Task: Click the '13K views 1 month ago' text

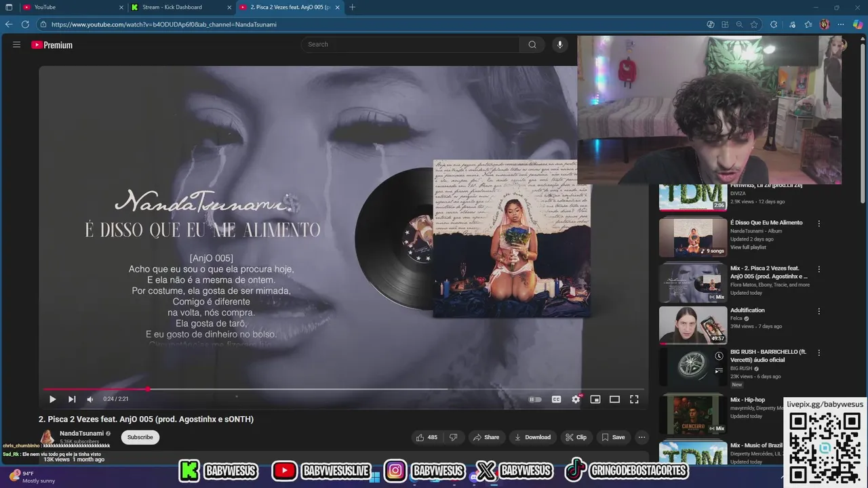Action: (x=74, y=460)
